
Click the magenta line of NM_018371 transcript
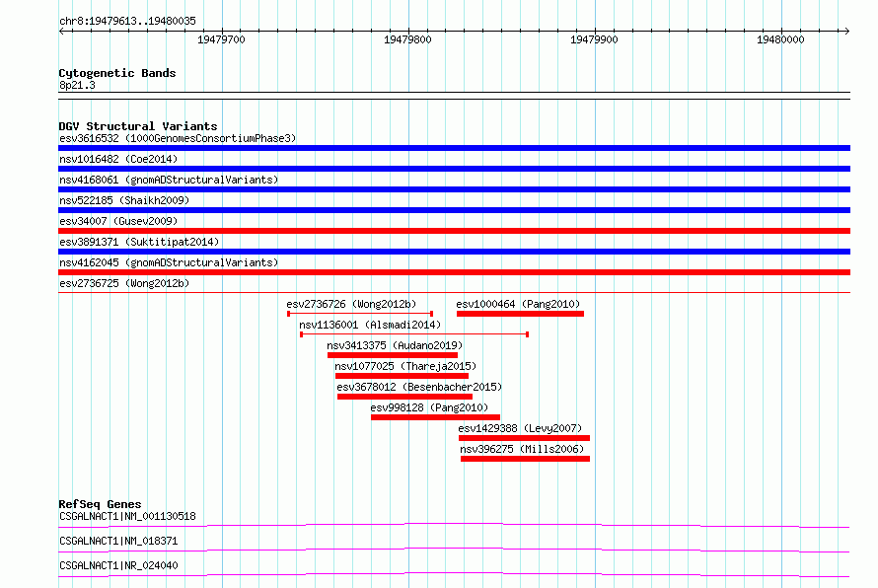point(454,550)
